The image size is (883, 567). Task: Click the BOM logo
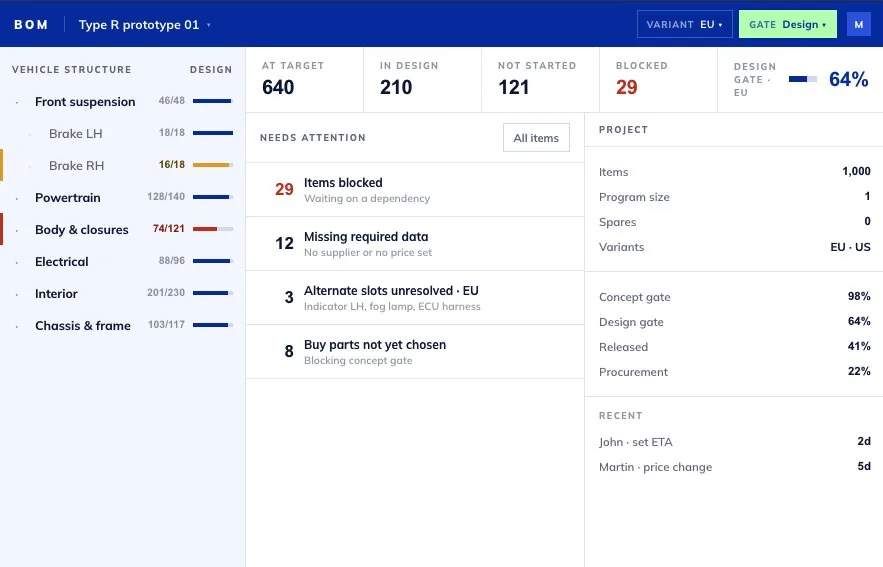[x=31, y=25]
